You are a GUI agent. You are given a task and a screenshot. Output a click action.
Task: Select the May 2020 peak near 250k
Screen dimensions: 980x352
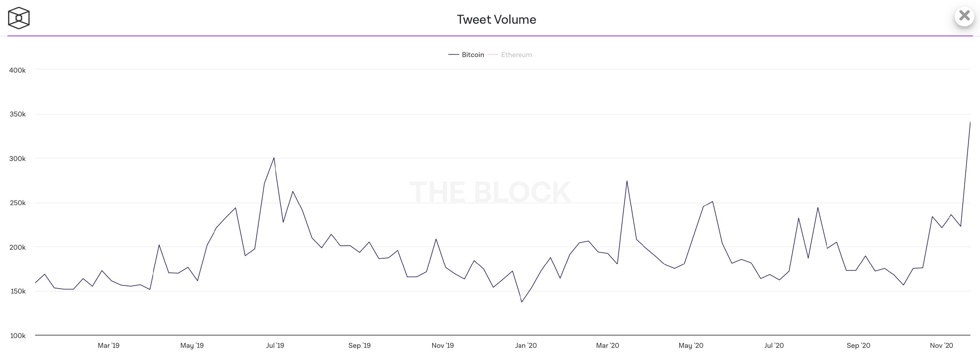712,202
